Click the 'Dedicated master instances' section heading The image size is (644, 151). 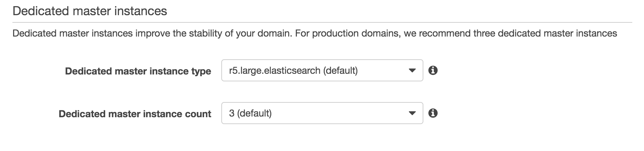pos(90,11)
